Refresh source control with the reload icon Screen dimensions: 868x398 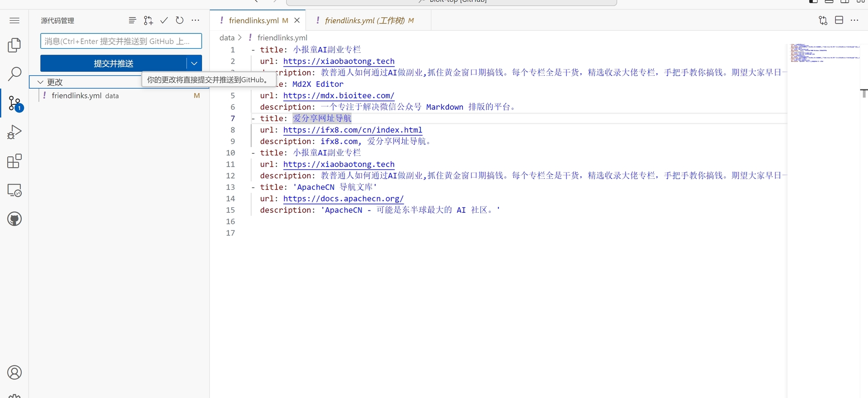click(x=179, y=20)
